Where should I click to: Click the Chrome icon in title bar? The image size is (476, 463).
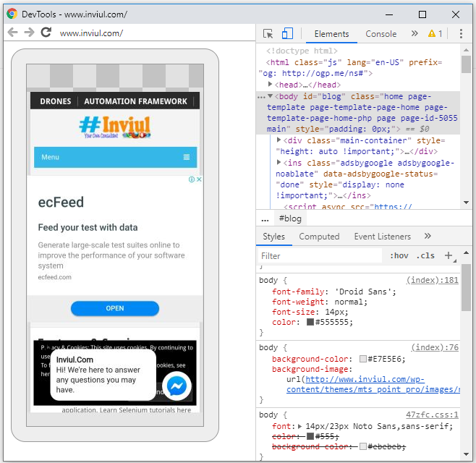(x=12, y=14)
